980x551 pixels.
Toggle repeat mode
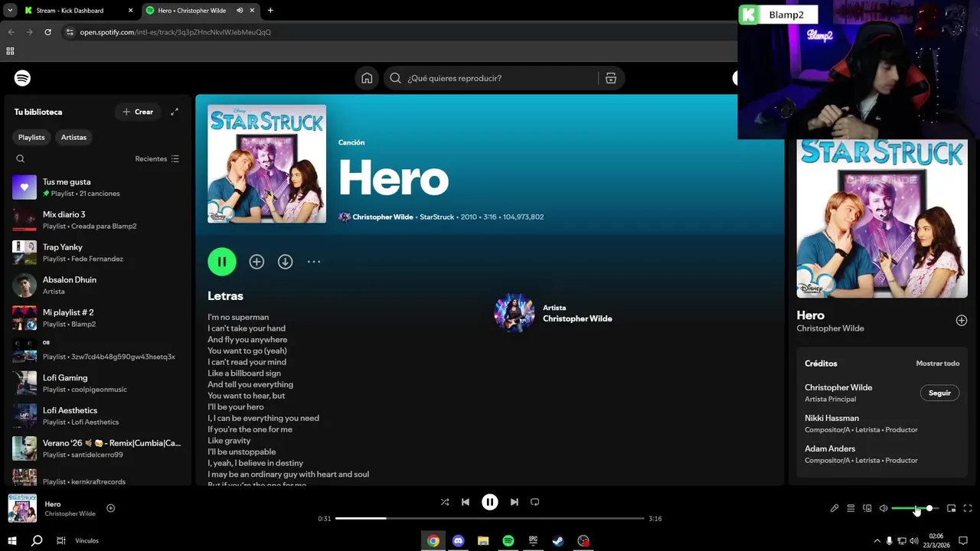pos(535,502)
